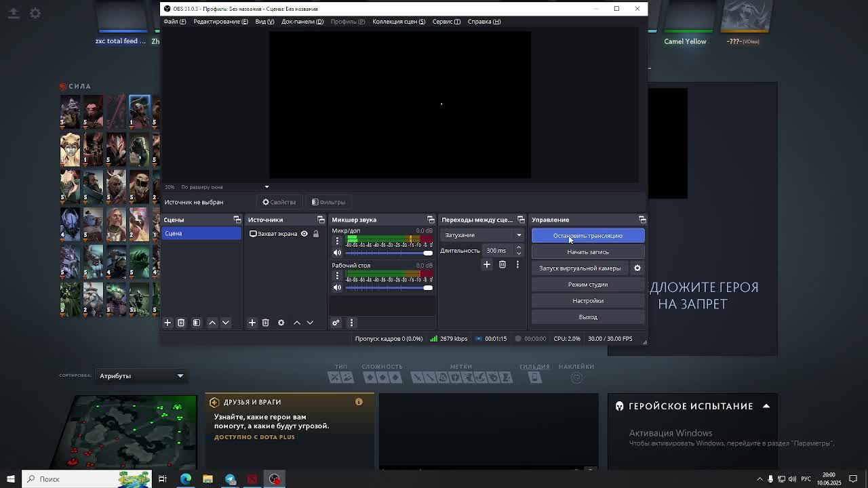Toggle visibility of Захват экрана source

click(304, 234)
